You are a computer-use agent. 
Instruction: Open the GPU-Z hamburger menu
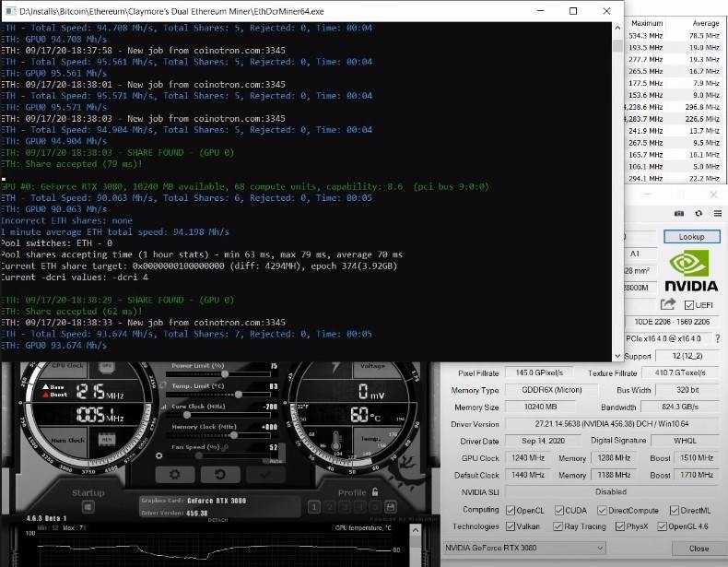coord(718,213)
